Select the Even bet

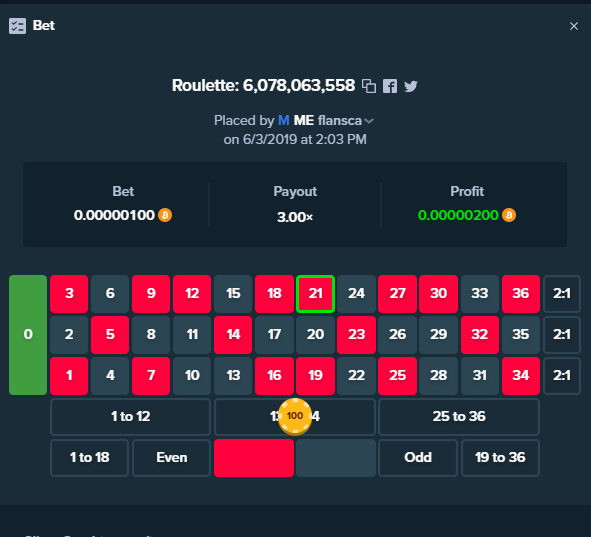pyautogui.click(x=171, y=458)
